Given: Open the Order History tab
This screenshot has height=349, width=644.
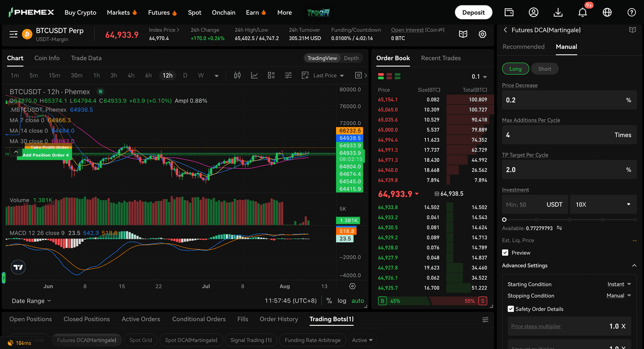Looking at the screenshot, I should coord(279,319).
